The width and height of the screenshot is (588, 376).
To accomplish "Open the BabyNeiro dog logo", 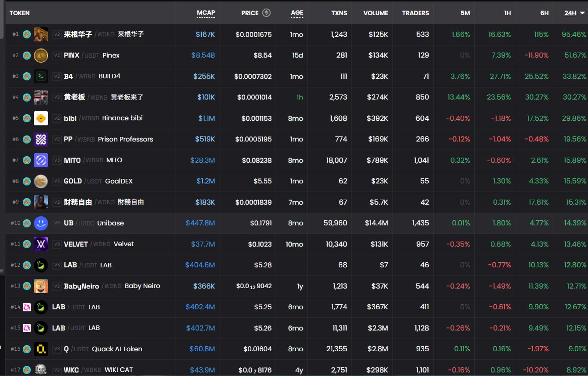I will click(x=41, y=287).
